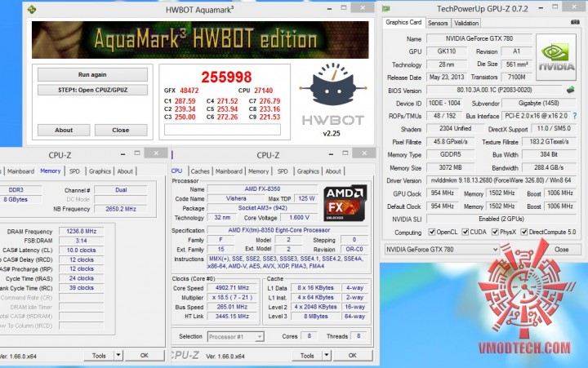Switch to the Validation tab in GPU-Z
This screenshot has height=368, width=588.
click(466, 23)
